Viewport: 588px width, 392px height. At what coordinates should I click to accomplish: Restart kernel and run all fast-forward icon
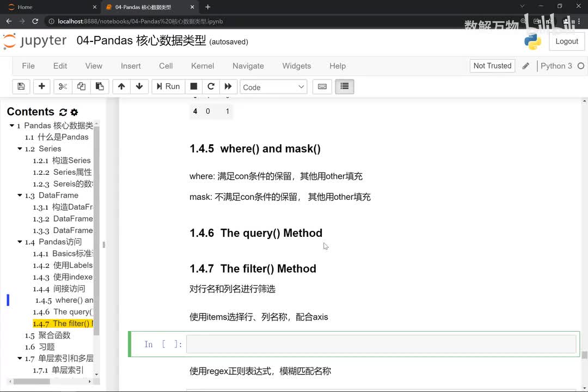coord(228,87)
